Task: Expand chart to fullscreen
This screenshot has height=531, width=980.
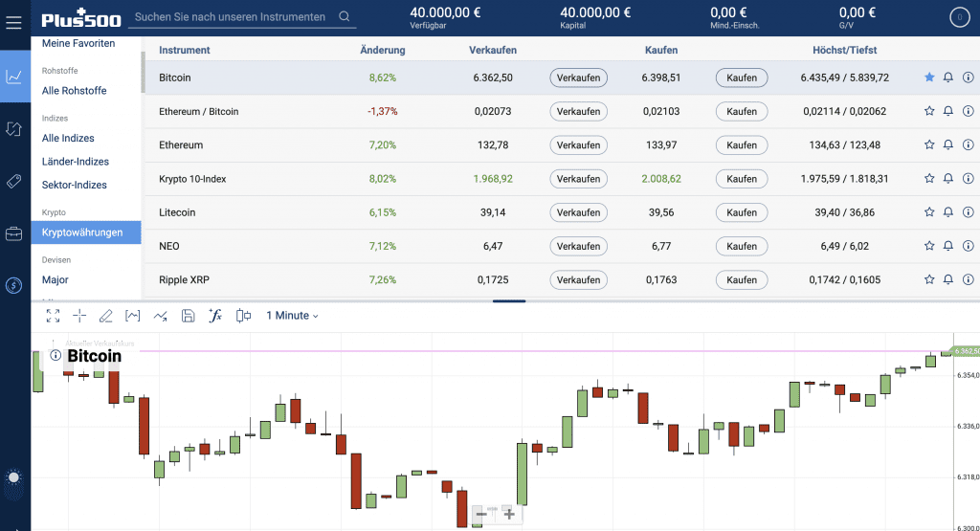Action: 53,316
